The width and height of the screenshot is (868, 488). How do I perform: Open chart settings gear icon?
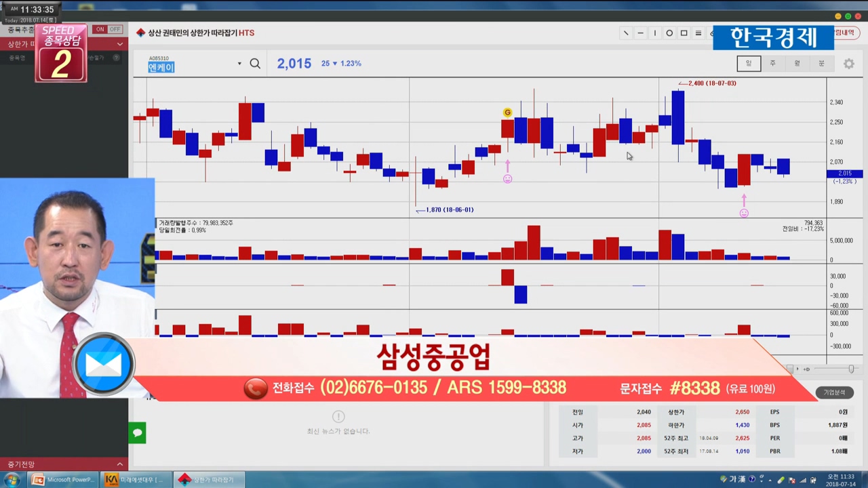(x=848, y=64)
